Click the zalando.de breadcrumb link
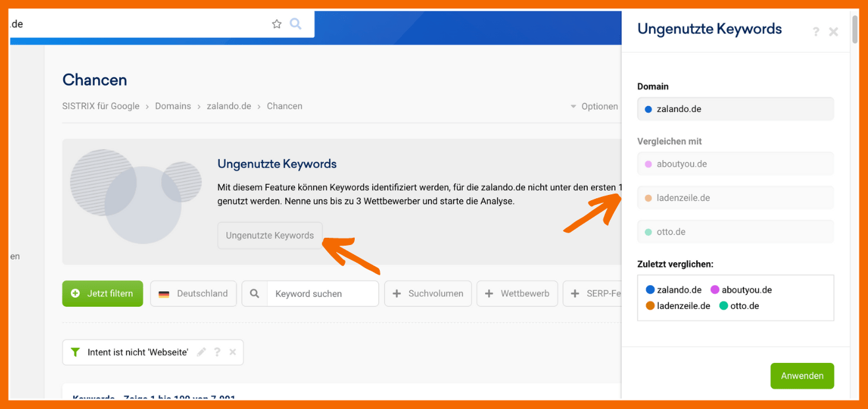 click(x=229, y=106)
